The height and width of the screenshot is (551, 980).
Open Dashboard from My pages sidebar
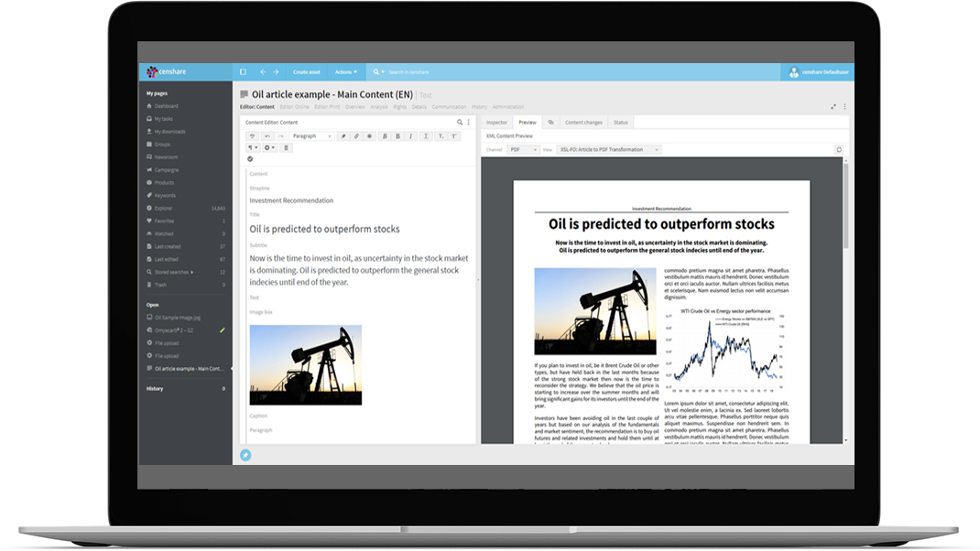(166, 106)
